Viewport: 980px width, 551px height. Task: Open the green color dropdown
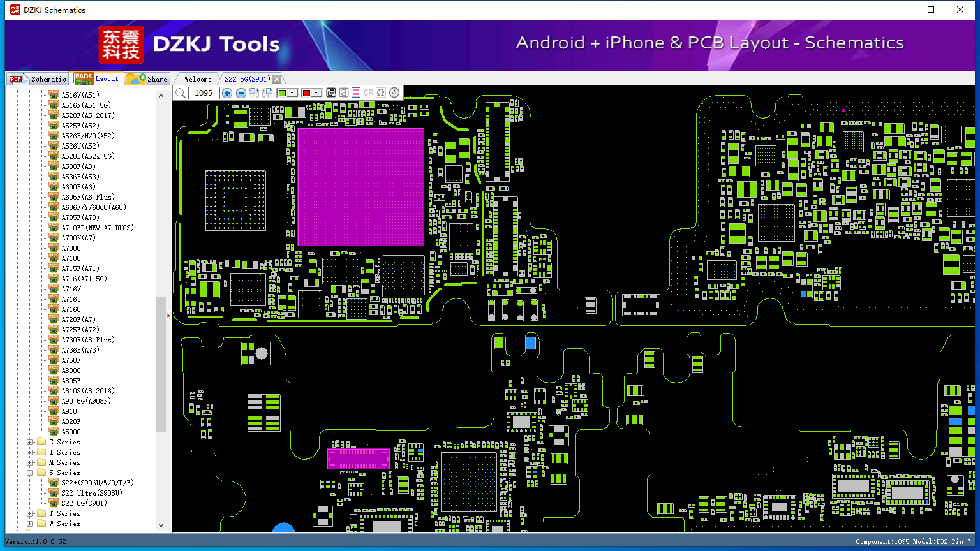pos(293,93)
